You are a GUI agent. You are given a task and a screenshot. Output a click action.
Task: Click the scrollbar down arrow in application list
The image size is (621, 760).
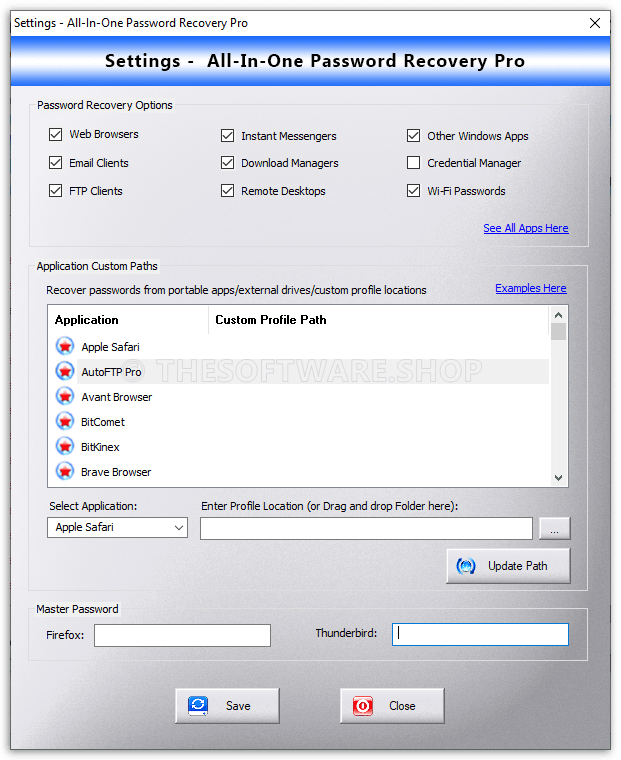tap(558, 478)
